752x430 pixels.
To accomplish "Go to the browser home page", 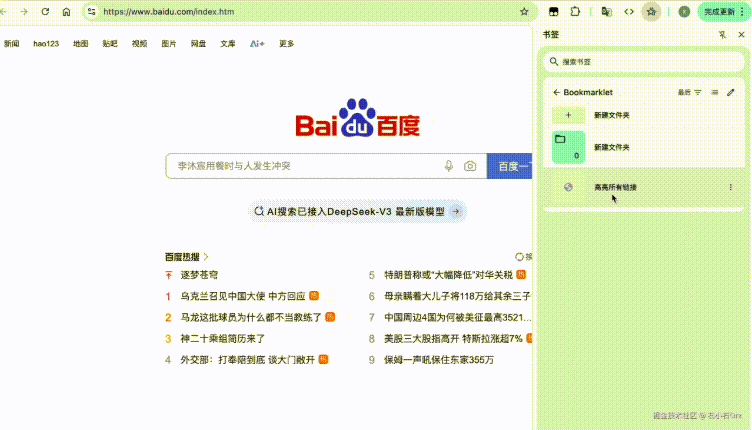I will 66,12.
